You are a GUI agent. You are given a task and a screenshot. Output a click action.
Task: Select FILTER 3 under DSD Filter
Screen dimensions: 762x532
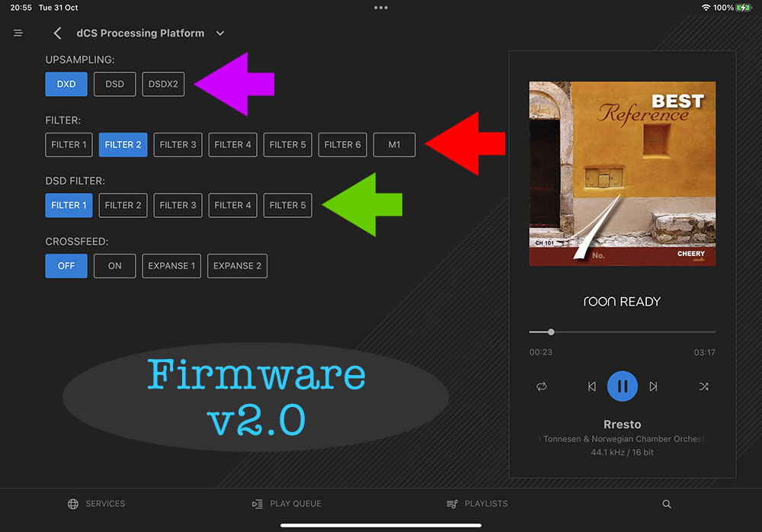pos(178,205)
